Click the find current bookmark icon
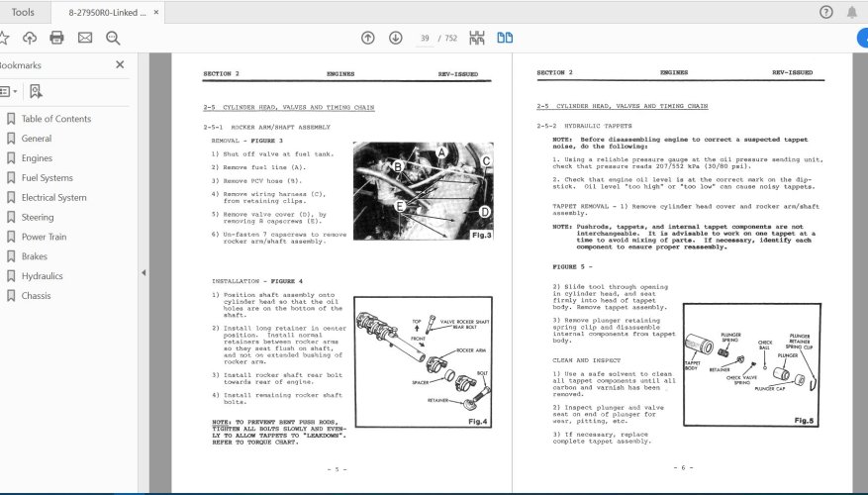 click(x=36, y=91)
